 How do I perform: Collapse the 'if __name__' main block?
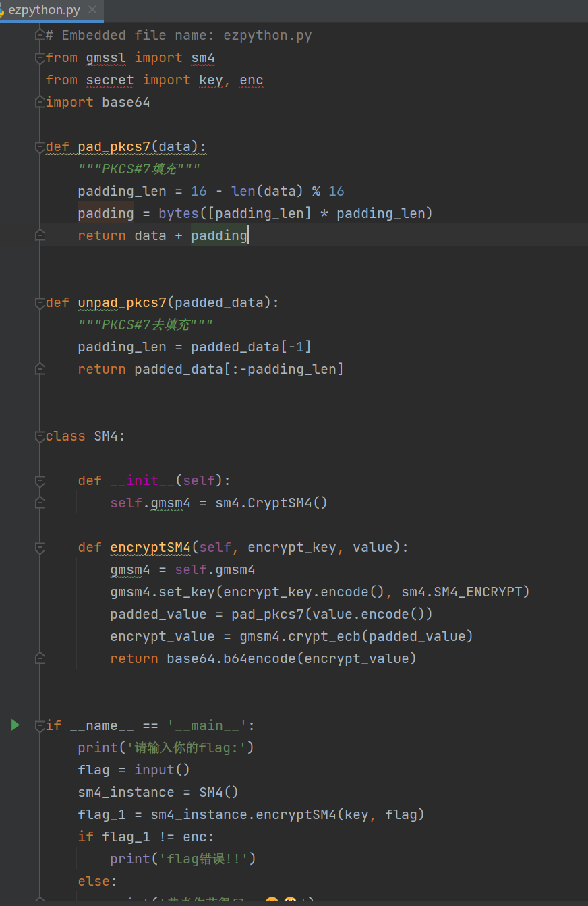(40, 725)
